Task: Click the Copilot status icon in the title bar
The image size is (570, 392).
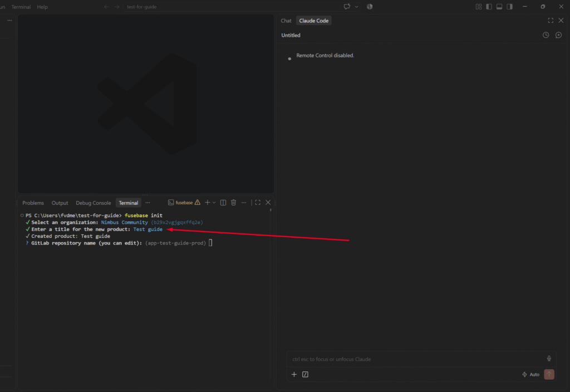Action: pyautogui.click(x=370, y=7)
